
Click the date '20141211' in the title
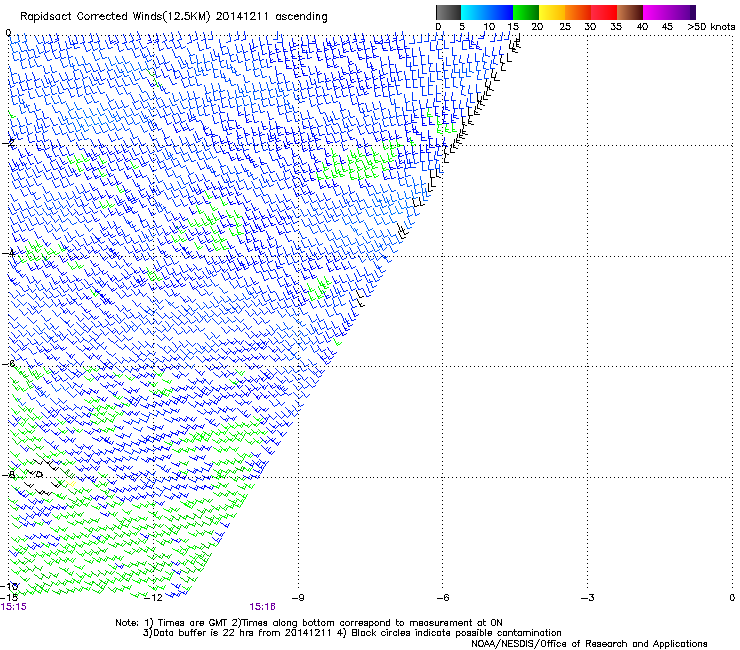point(242,17)
